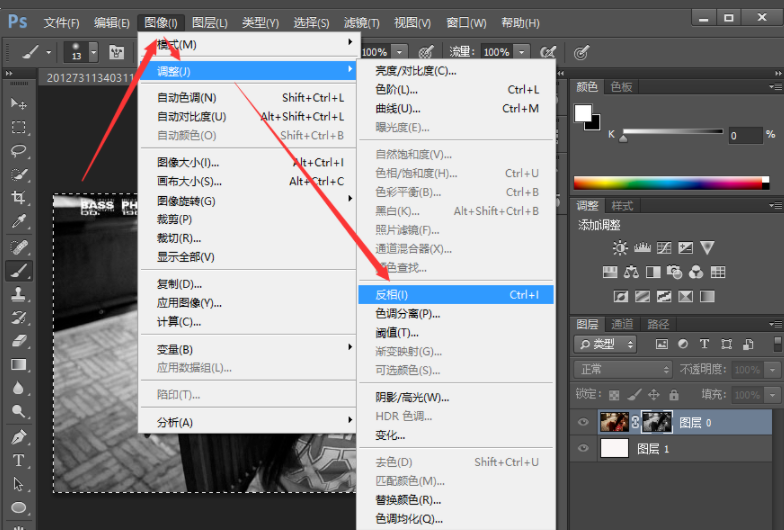Viewport: 784px width, 530px height.
Task: Open the 正常 blend mode dropdown
Action: (x=622, y=369)
